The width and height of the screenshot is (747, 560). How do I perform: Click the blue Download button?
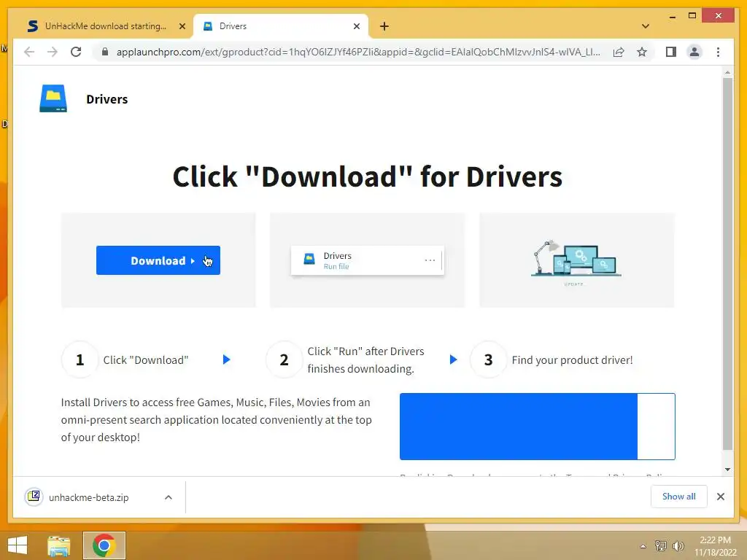pos(158,260)
